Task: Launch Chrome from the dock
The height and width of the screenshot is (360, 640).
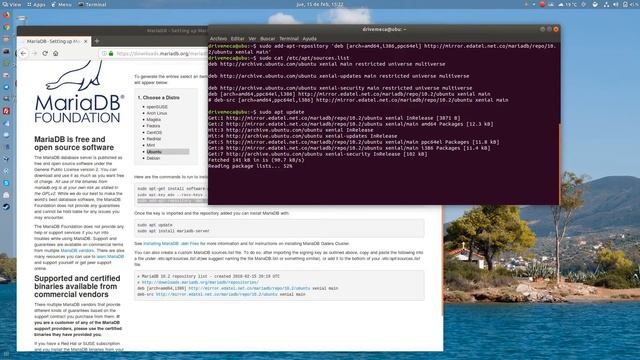Action: (6, 27)
